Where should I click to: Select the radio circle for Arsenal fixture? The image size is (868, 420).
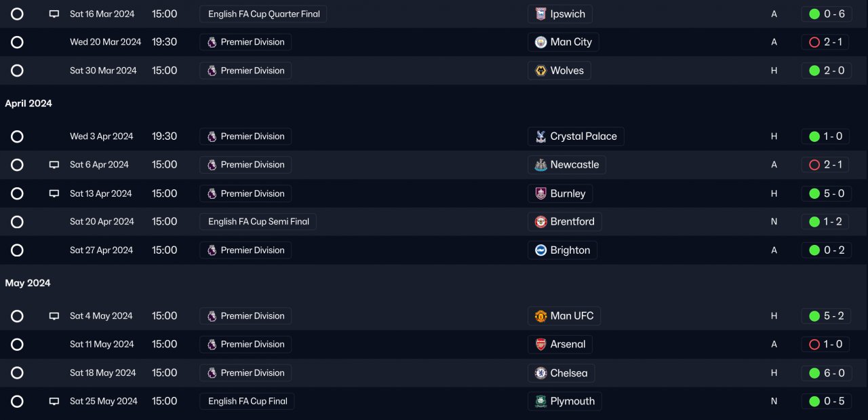(17, 344)
